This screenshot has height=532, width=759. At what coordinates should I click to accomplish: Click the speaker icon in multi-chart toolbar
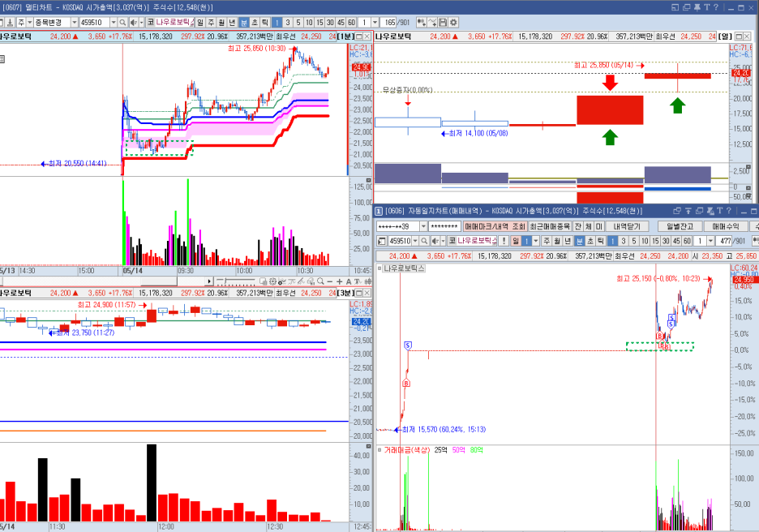(133, 22)
